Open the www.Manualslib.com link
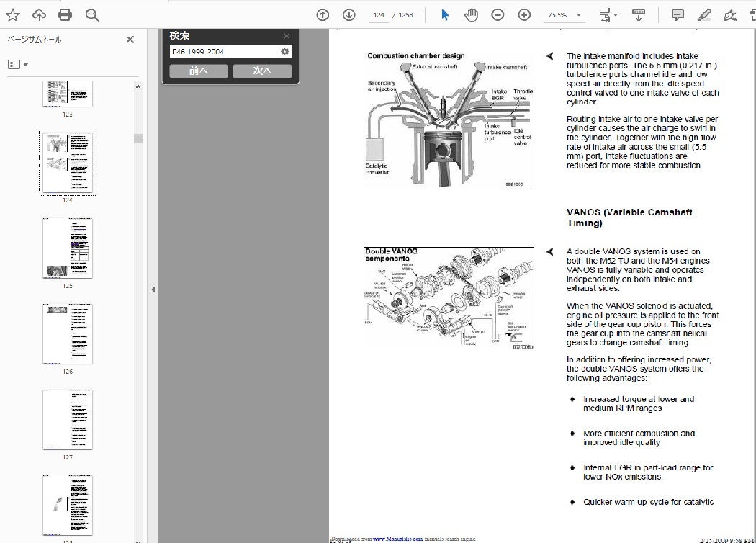Screen dimensions: 756x543 [397, 539]
